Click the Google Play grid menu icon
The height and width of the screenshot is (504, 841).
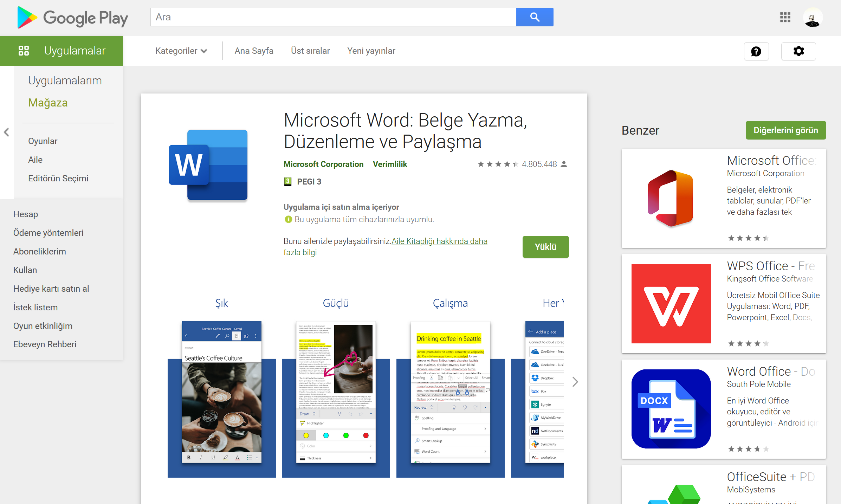787,17
